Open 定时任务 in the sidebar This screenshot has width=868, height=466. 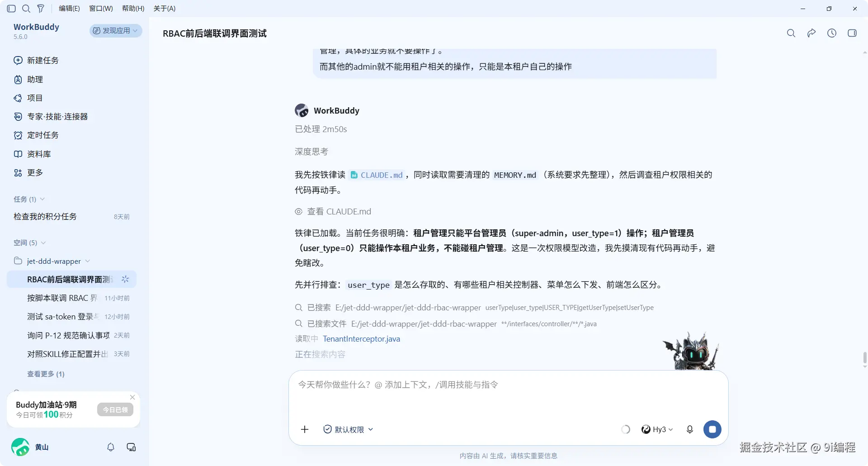[x=36, y=135]
